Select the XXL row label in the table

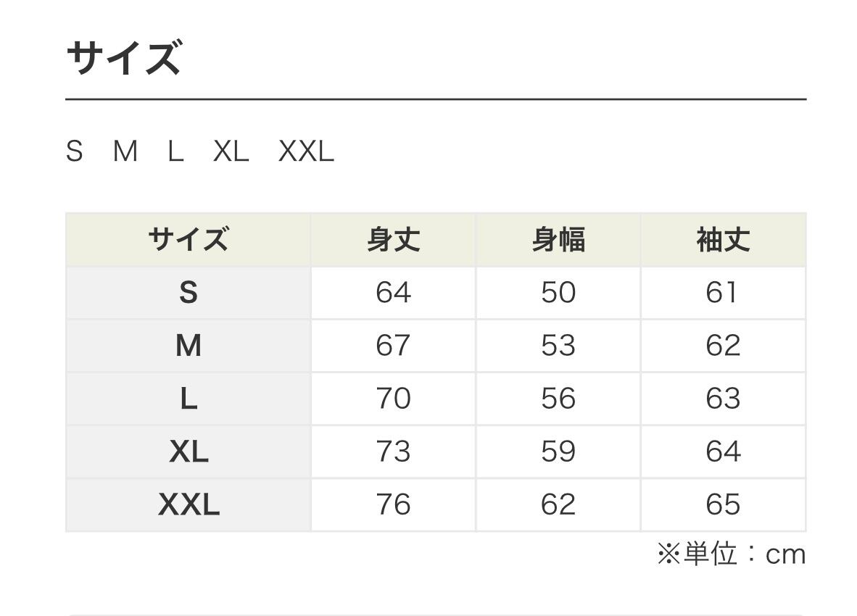point(189,504)
